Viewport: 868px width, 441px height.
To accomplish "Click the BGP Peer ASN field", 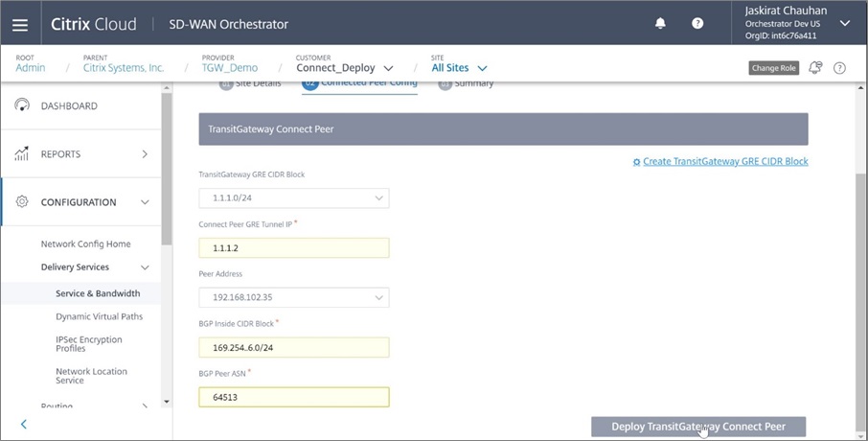I will (x=294, y=397).
